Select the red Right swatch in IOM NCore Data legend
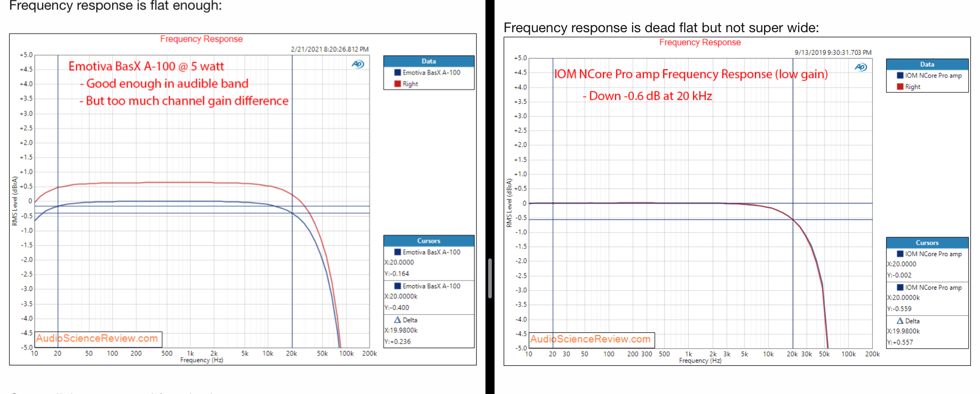980x394 pixels. click(x=900, y=87)
